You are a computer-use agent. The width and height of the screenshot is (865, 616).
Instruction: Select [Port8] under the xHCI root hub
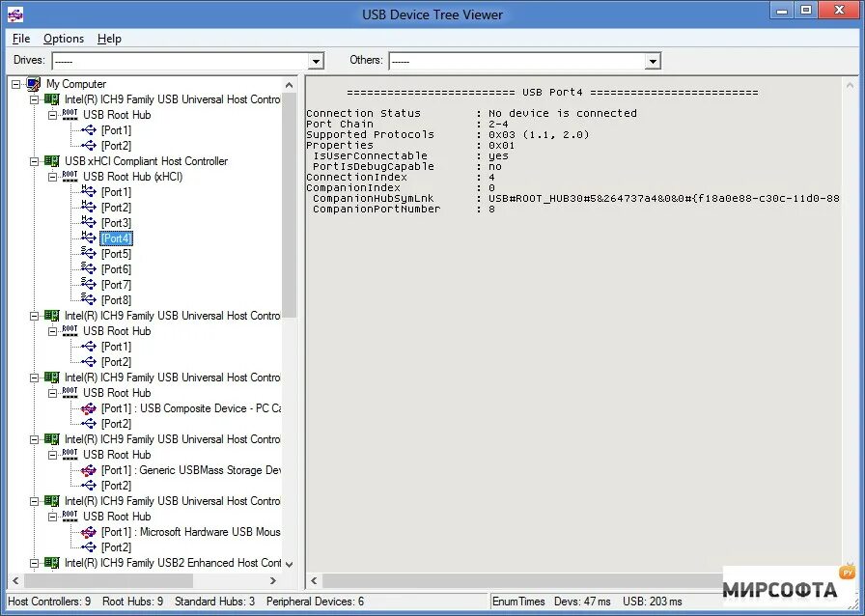point(117,300)
